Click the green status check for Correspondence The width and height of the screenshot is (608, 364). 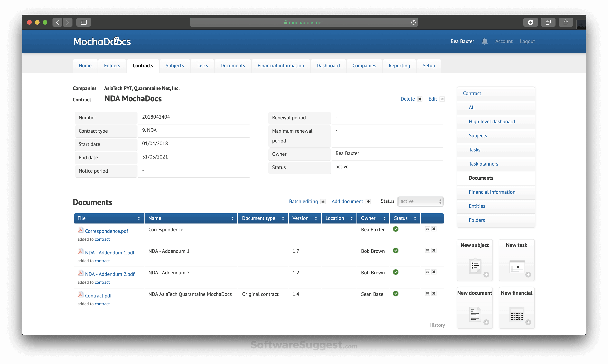396,229
